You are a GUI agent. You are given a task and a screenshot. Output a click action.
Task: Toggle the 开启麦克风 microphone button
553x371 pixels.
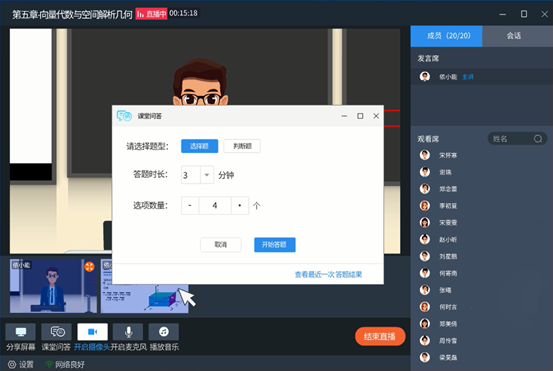pos(128,332)
